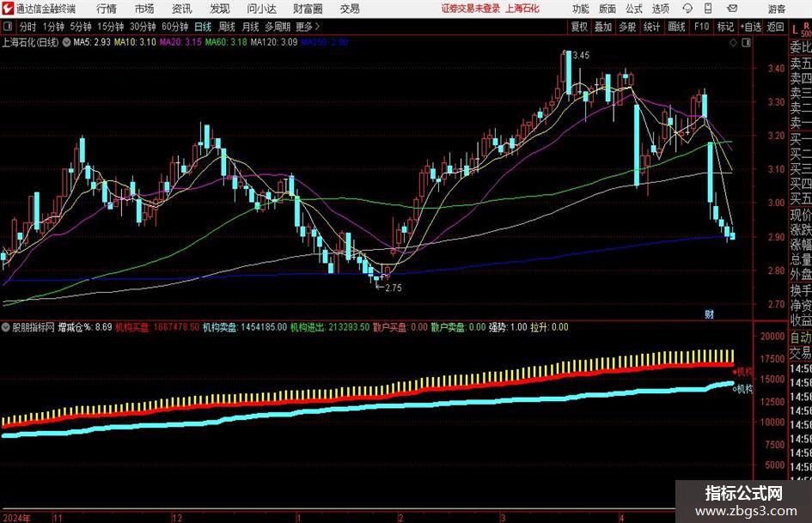
Task: Open the 版面 menu
Action: [607, 9]
